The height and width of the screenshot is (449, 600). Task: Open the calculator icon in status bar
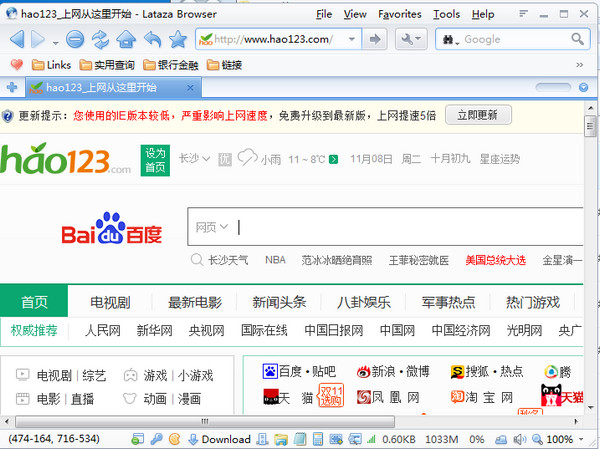tap(318, 439)
